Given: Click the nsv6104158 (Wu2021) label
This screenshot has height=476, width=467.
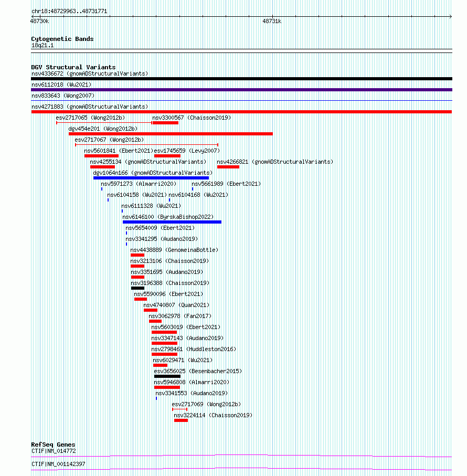Looking at the screenshot, I should click(137, 195).
